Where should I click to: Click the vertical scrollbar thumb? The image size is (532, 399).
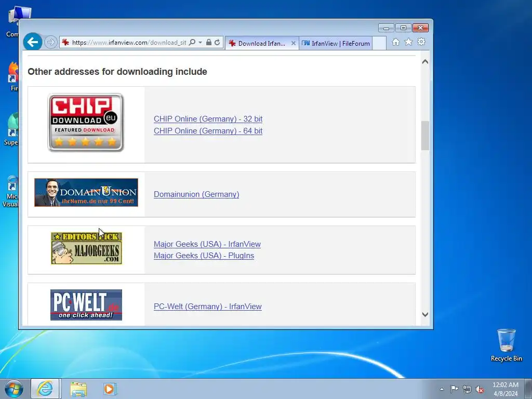click(x=425, y=136)
